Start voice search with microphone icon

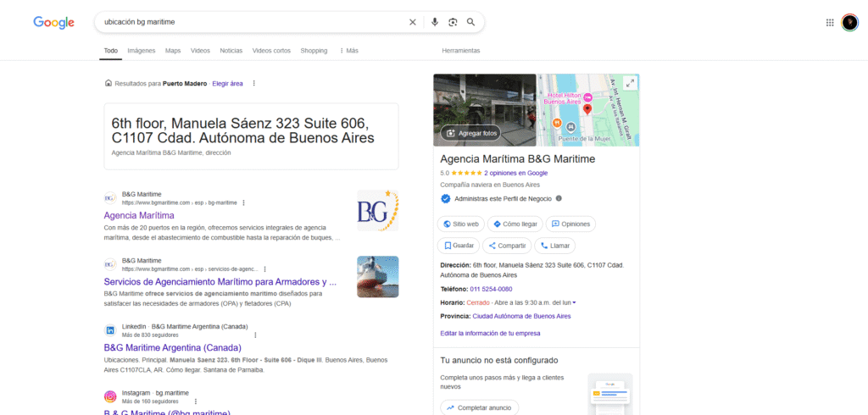coord(435,22)
